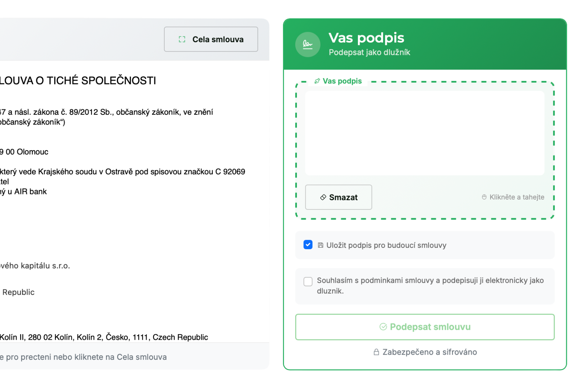Click the consent text about signing as dluznik
Viewport: 588px width, 383px height.
(x=430, y=285)
